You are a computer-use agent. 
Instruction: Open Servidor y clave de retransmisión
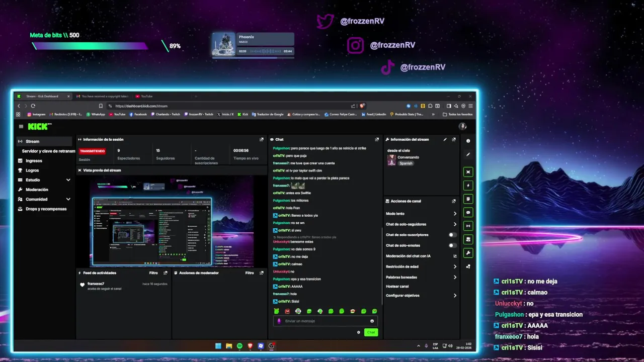pos(48,151)
